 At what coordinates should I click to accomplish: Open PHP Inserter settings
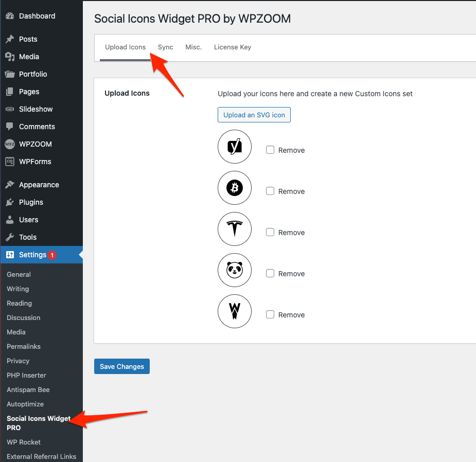point(26,376)
